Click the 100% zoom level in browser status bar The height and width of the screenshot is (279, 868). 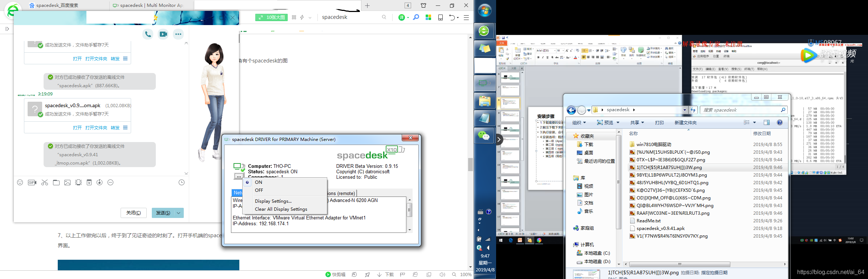click(466, 275)
